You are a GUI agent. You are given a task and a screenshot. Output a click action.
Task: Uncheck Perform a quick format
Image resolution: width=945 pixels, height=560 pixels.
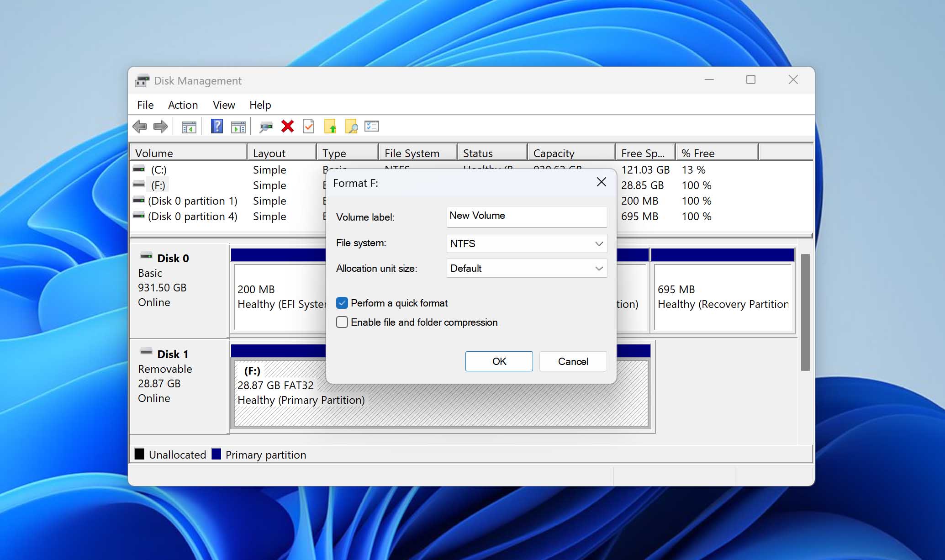click(342, 303)
